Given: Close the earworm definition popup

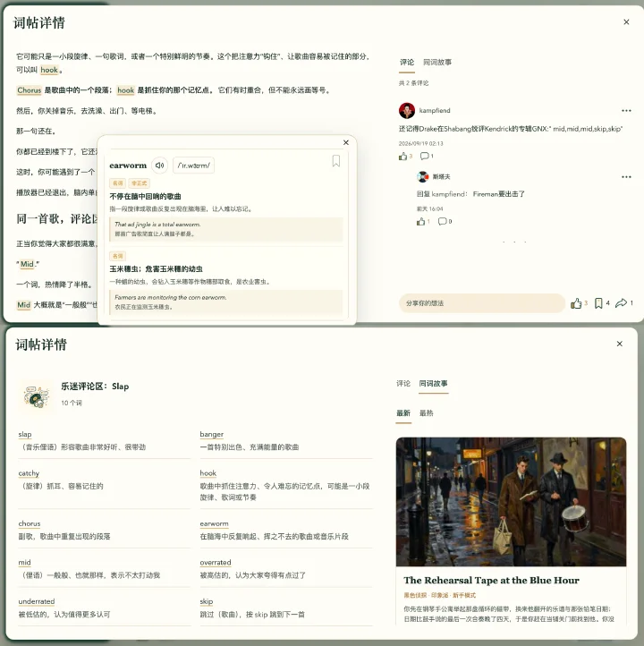Looking at the screenshot, I should 346,142.
